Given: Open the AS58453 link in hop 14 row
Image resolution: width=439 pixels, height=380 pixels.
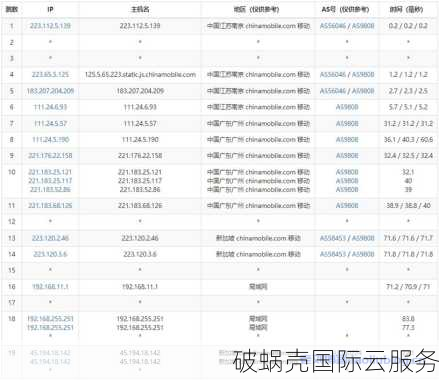Looking at the screenshot, I should click(x=333, y=254).
